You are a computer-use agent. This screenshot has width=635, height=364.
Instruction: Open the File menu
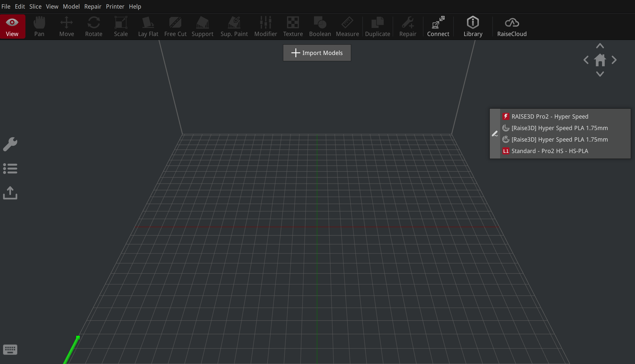pos(6,6)
